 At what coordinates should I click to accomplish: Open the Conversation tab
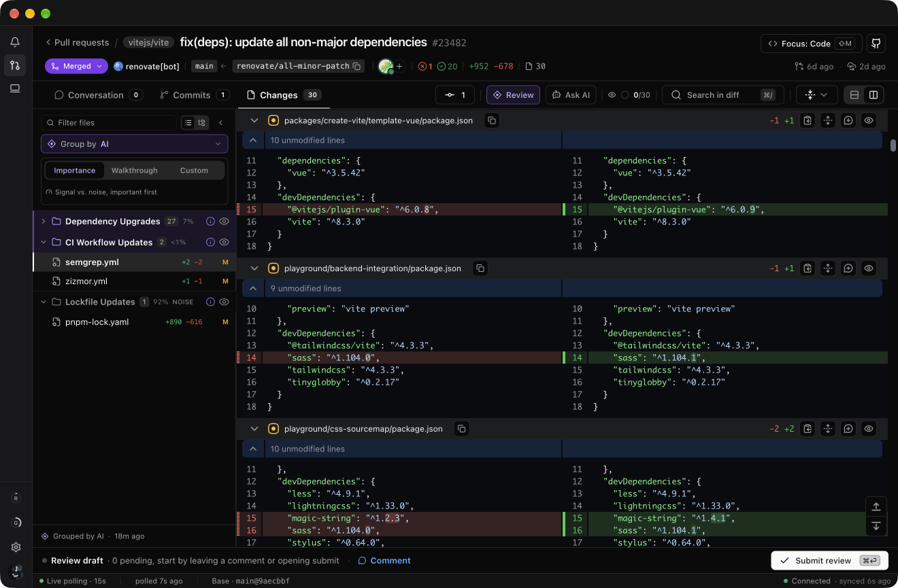click(x=99, y=95)
